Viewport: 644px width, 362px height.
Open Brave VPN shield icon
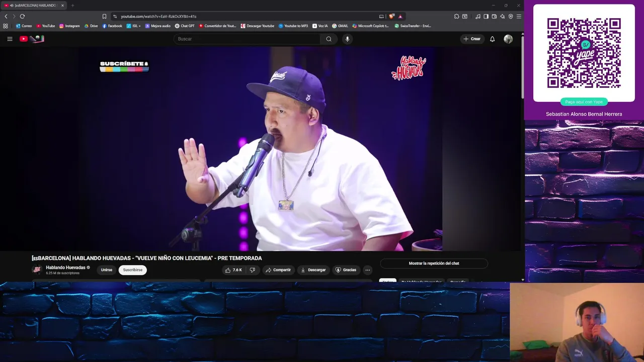511,16
